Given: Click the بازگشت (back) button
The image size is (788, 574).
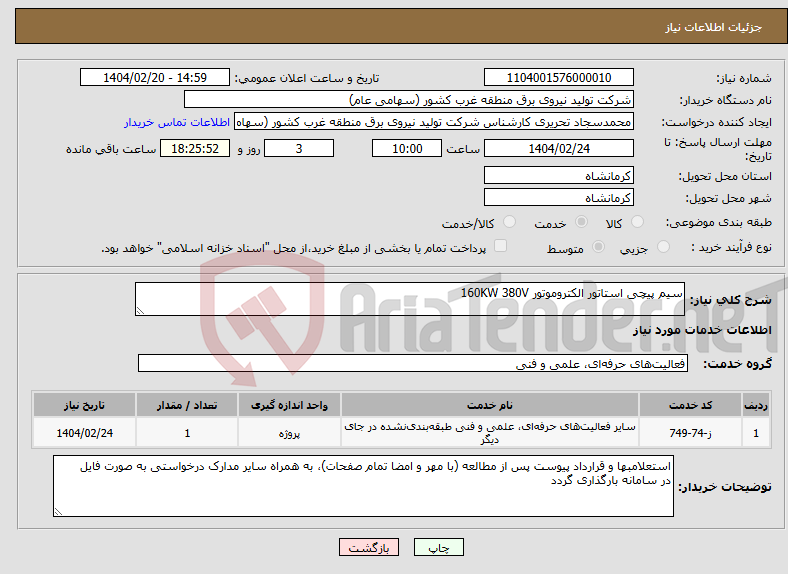Looking at the screenshot, I should pyautogui.click(x=369, y=547).
